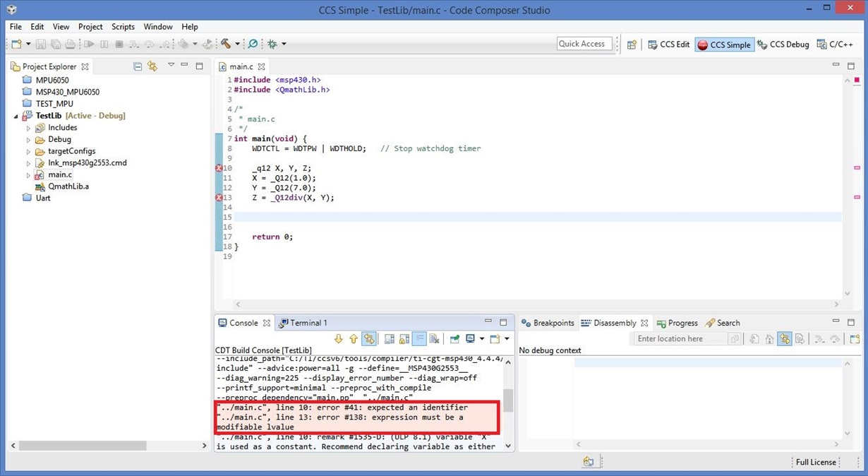
Task: Open the Scripts menu
Action: tap(123, 27)
